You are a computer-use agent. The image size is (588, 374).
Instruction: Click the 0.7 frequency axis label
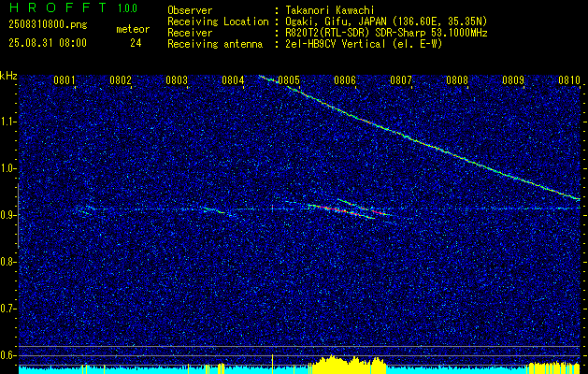(7, 309)
